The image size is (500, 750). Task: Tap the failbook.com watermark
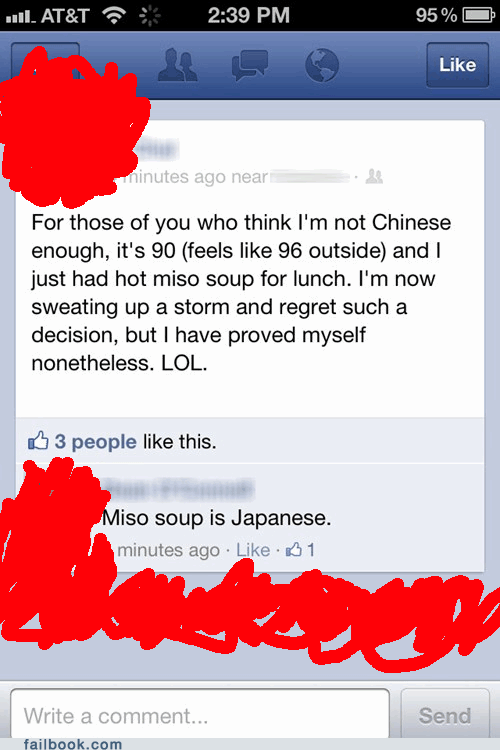(x=73, y=743)
